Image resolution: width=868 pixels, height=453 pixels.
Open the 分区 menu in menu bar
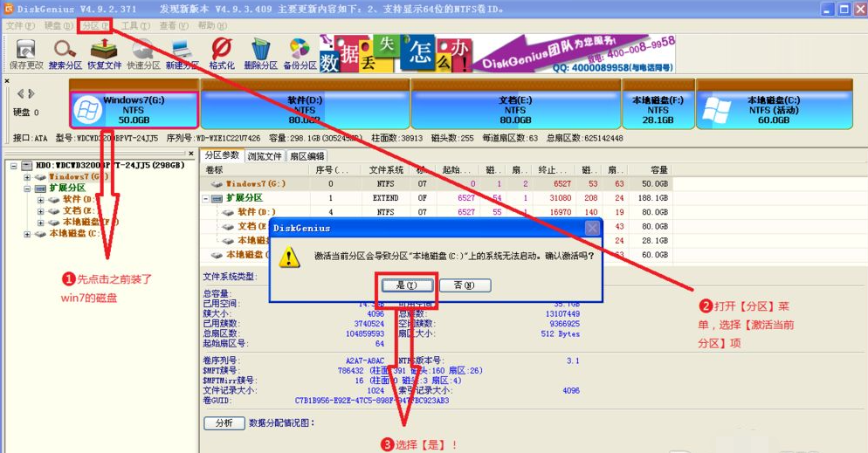click(94, 25)
